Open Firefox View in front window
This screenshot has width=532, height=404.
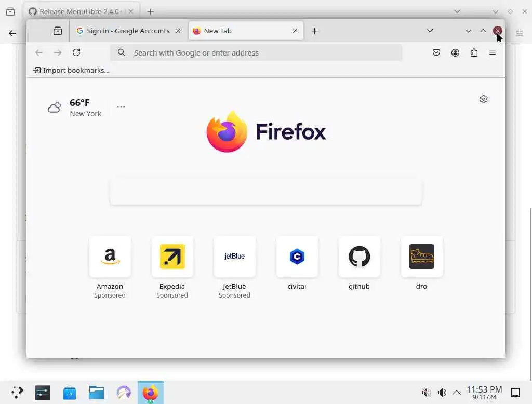(x=58, y=31)
